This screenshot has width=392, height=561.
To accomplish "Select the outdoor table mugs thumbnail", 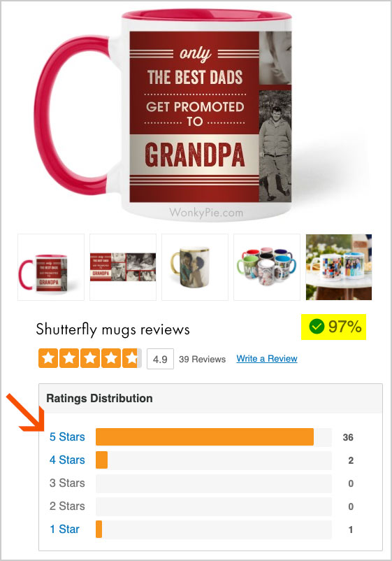I will pos(339,267).
